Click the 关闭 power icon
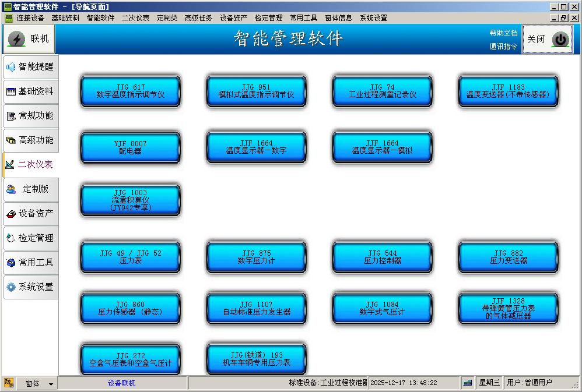 pyautogui.click(x=560, y=40)
